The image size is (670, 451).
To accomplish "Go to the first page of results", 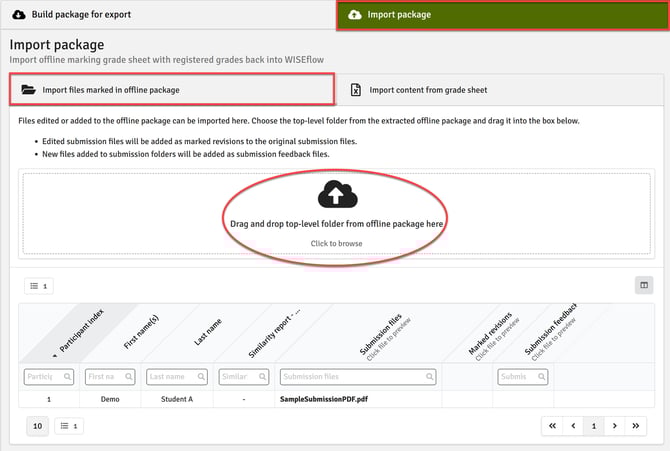I will pos(552,427).
